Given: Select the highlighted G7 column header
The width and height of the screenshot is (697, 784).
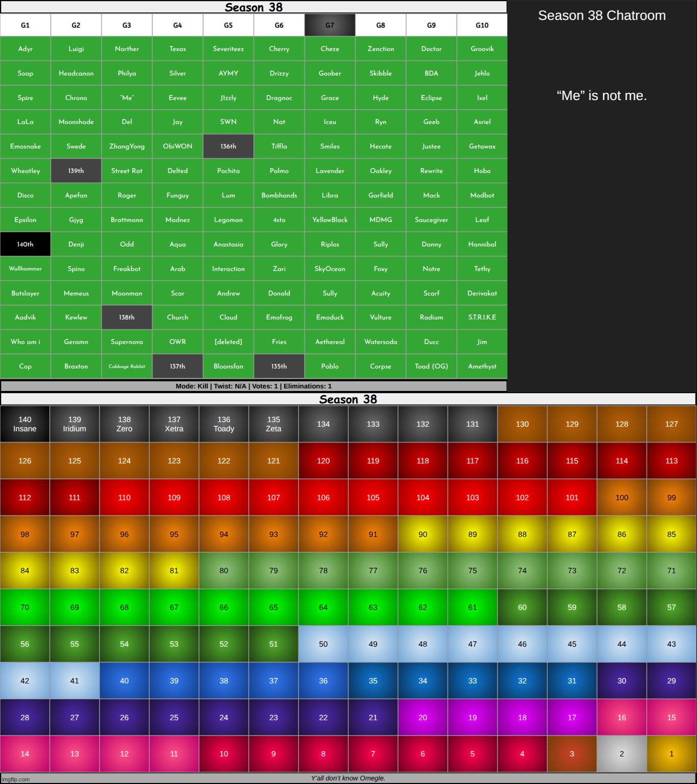Looking at the screenshot, I should pos(330,25).
